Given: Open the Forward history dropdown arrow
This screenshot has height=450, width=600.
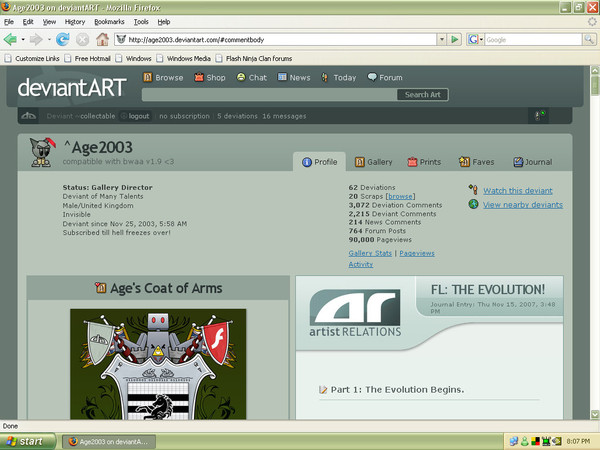Looking at the screenshot, I should click(x=49, y=39).
